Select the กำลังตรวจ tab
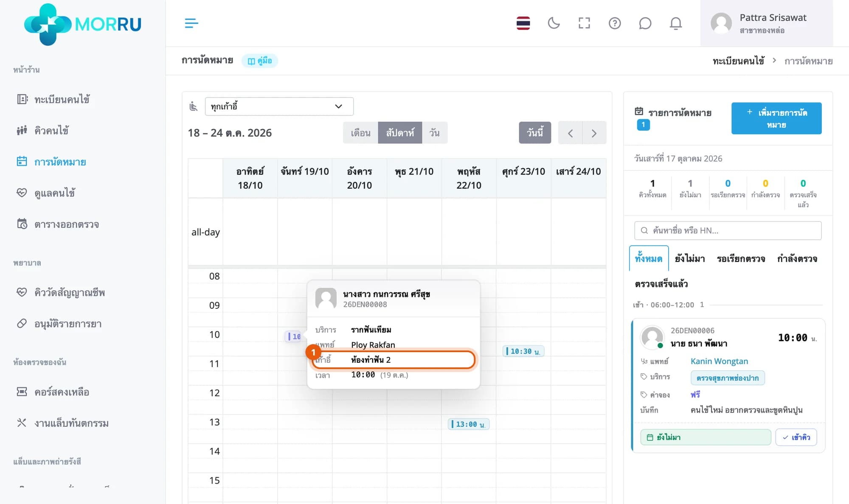The width and height of the screenshot is (849, 504). [797, 258]
